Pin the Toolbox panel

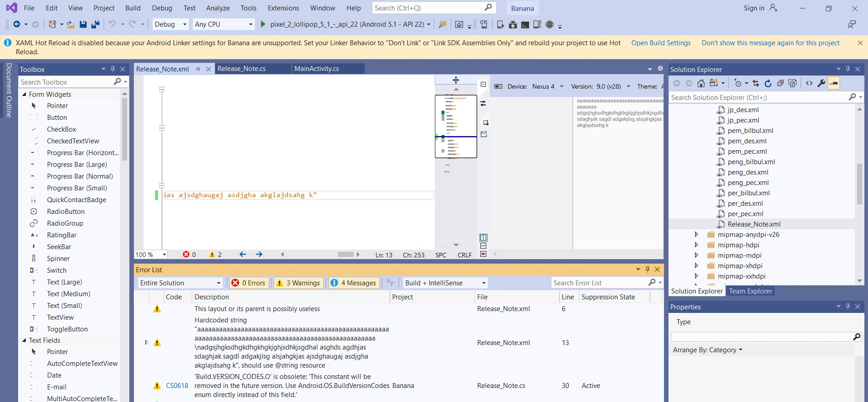tap(113, 69)
